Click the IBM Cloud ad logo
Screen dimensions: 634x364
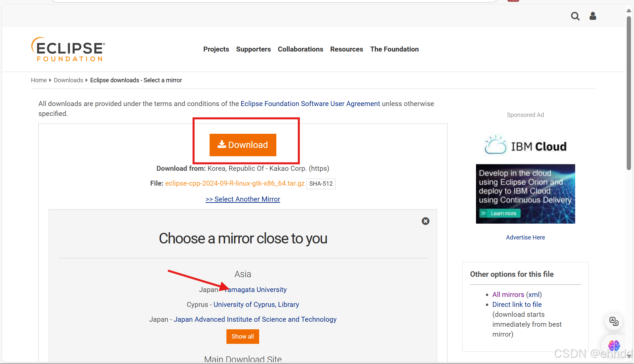coord(526,145)
